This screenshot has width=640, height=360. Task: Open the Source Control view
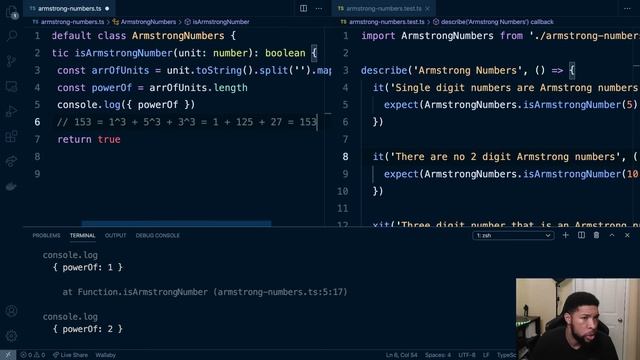click(11, 61)
